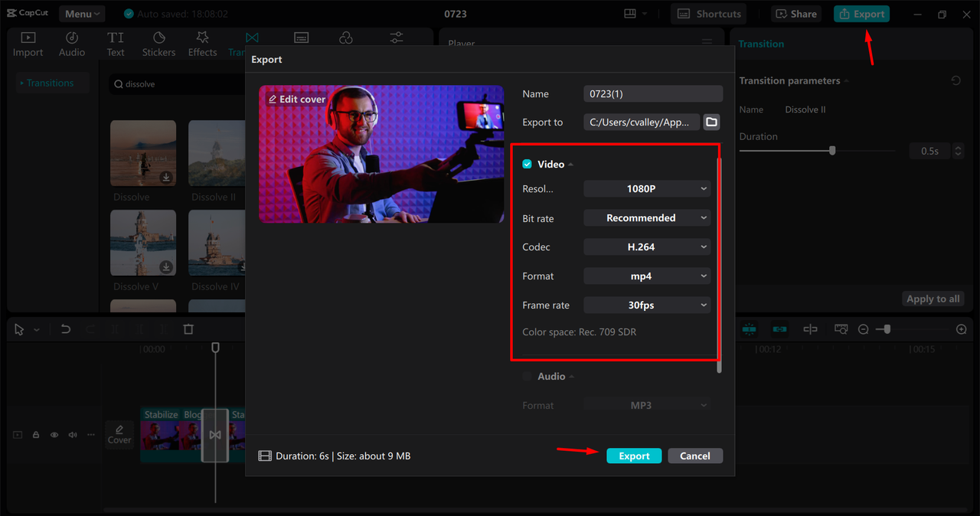This screenshot has width=980, height=516.
Task: Open the Shortcuts panel
Action: point(709,14)
